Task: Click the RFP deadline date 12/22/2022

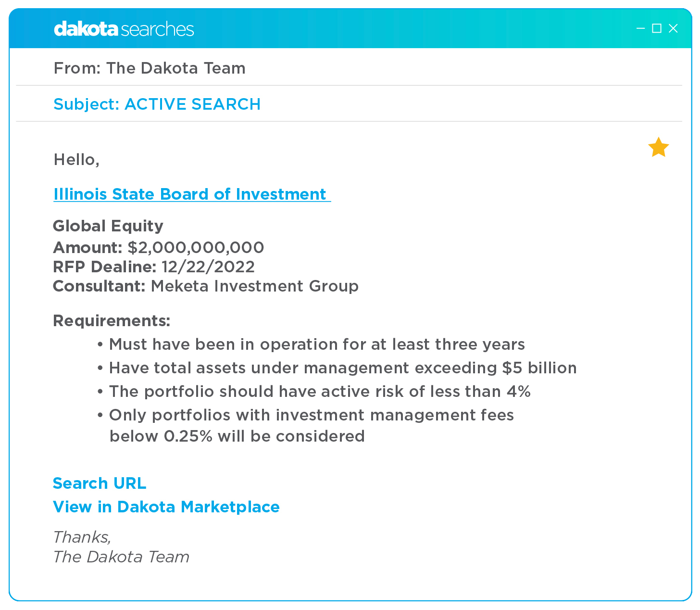Action: [208, 267]
